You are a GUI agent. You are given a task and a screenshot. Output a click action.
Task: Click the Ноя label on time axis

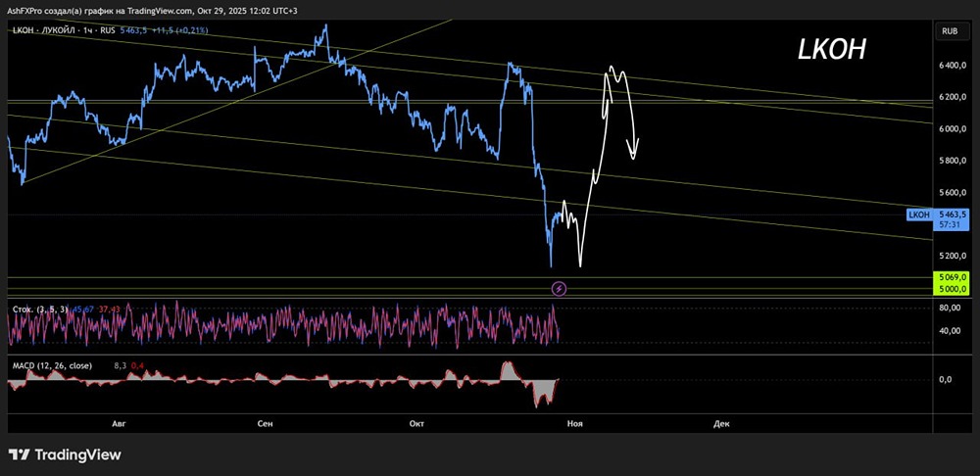pos(575,423)
